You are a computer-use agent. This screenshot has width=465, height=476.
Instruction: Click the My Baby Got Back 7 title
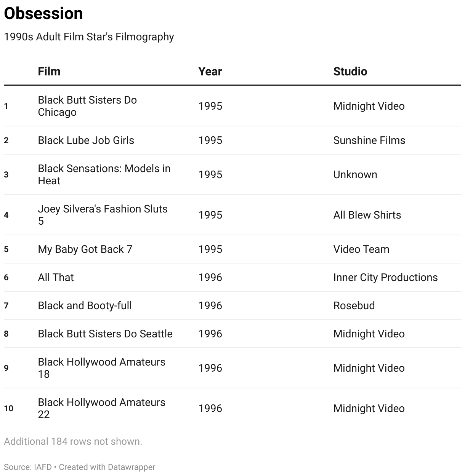85,249
